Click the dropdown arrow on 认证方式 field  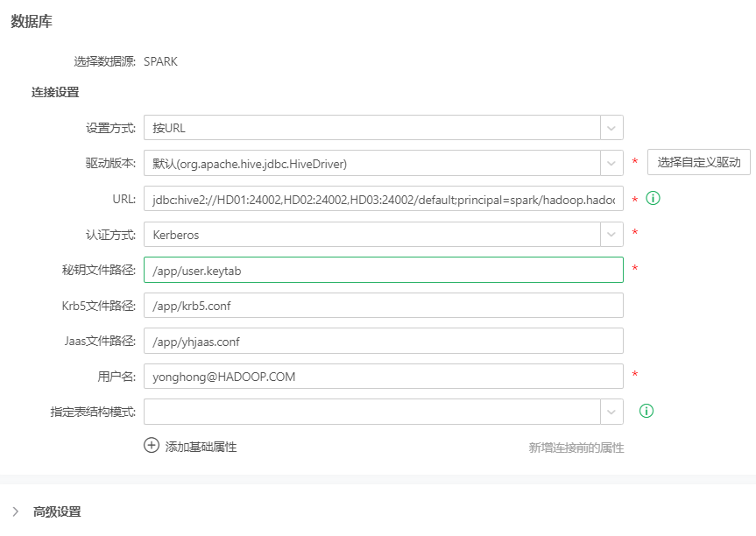pyautogui.click(x=611, y=234)
